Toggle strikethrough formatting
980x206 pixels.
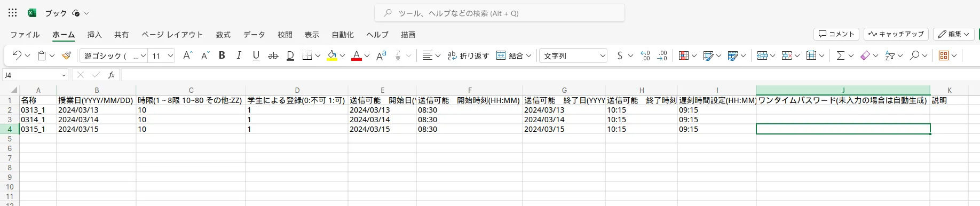click(x=273, y=56)
